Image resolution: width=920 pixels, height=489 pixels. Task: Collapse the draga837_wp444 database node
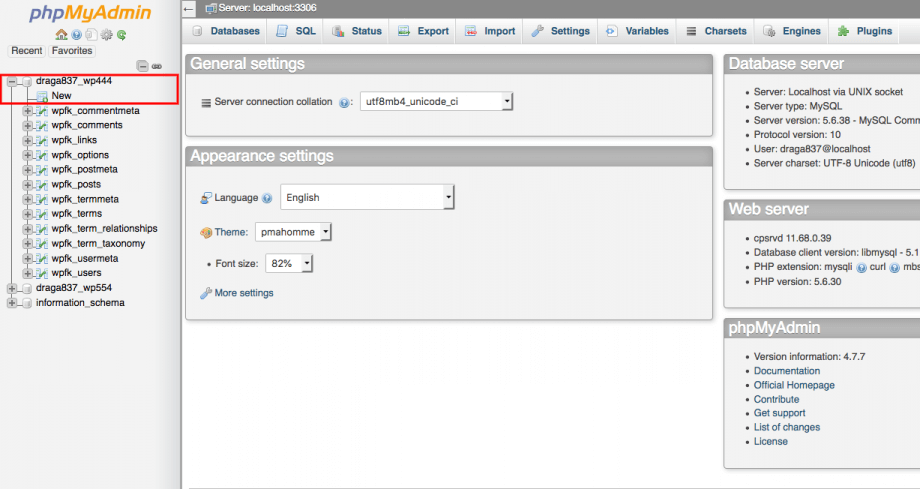[12, 81]
